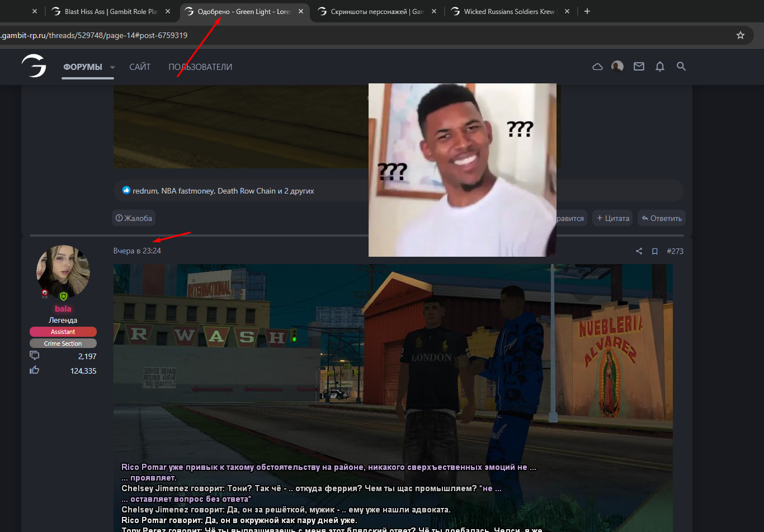Open bala's user profile name link
Screen dimensions: 764x532
pos(63,309)
